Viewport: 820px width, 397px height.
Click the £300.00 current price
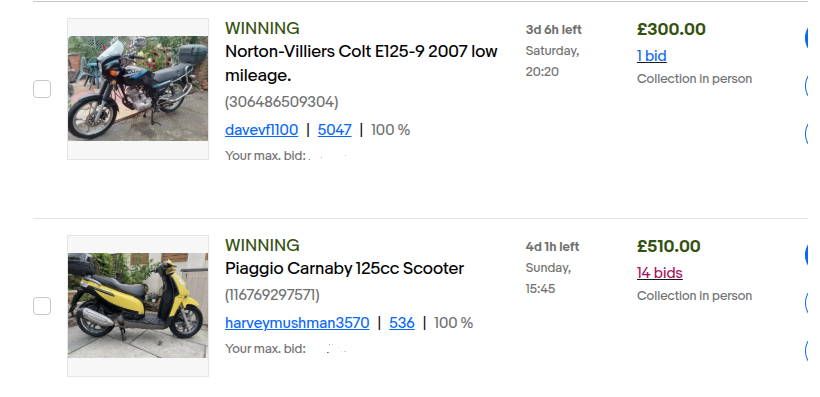tap(671, 29)
